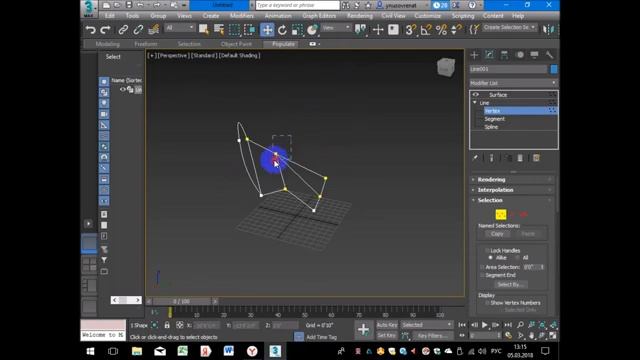Open the Motion command panel tab

click(520, 55)
